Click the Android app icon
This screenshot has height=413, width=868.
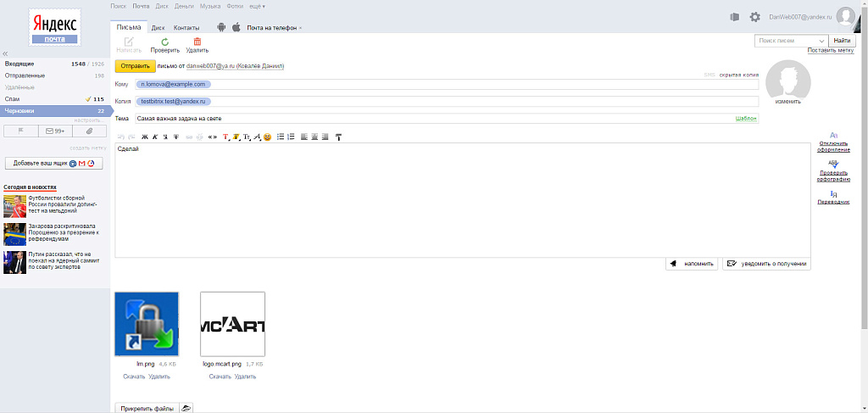tap(221, 27)
